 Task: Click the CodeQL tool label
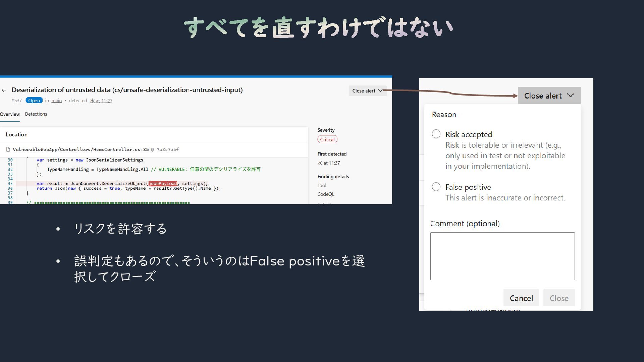[x=326, y=194]
